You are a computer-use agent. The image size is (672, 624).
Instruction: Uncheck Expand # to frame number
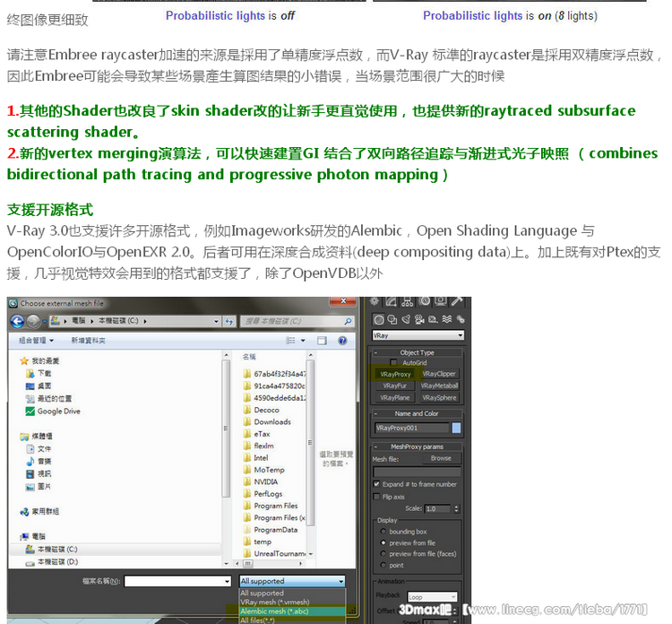tap(376, 484)
